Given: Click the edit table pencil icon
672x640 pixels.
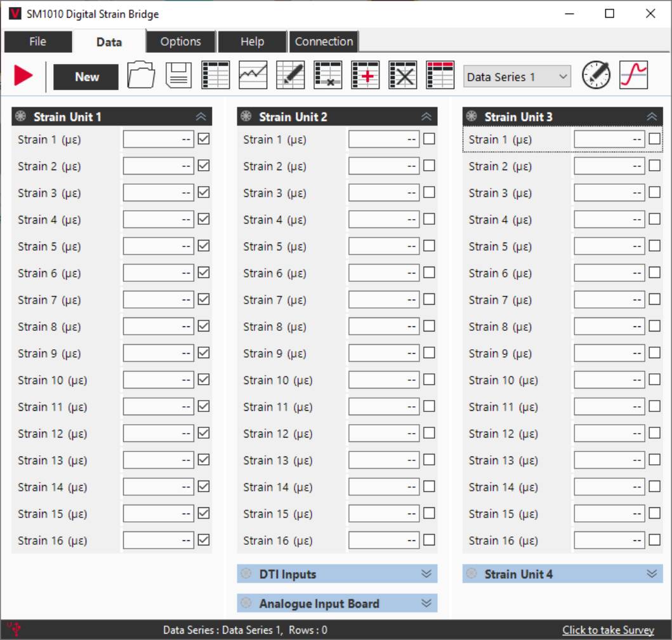Looking at the screenshot, I should (x=290, y=76).
